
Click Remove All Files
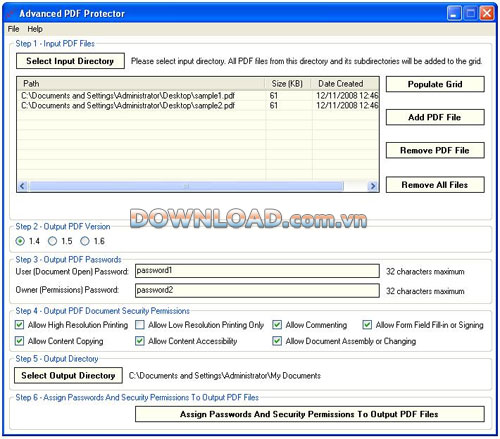coord(435,185)
